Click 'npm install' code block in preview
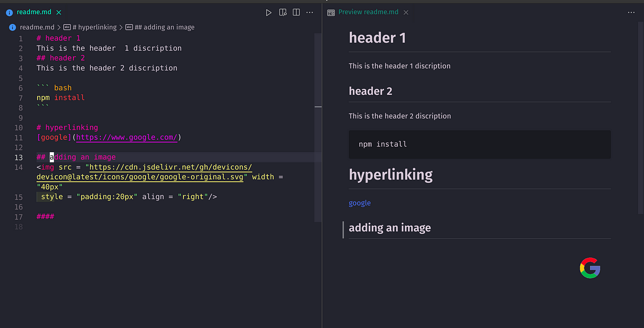 [480, 144]
